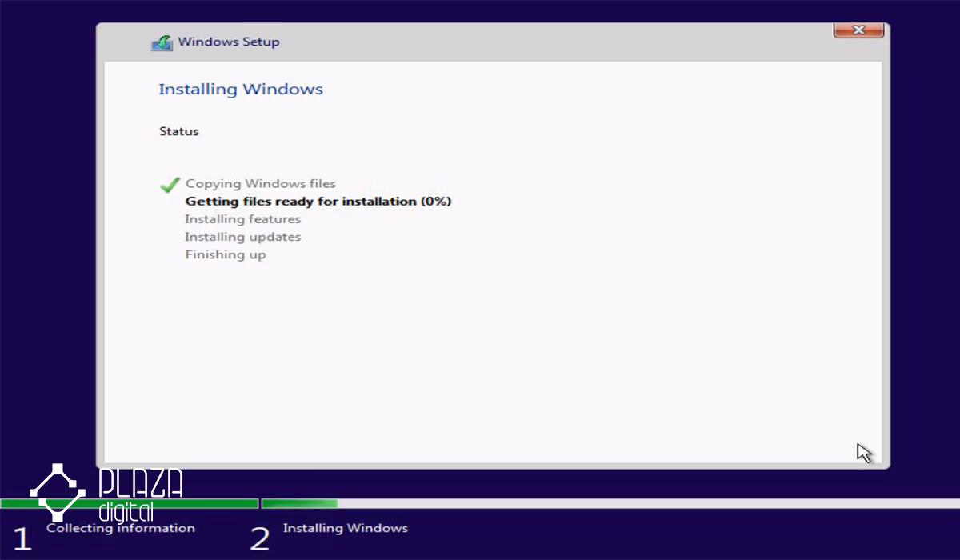Image resolution: width=960 pixels, height=560 pixels.
Task: Click the Windows Setup title icon
Action: 162,42
